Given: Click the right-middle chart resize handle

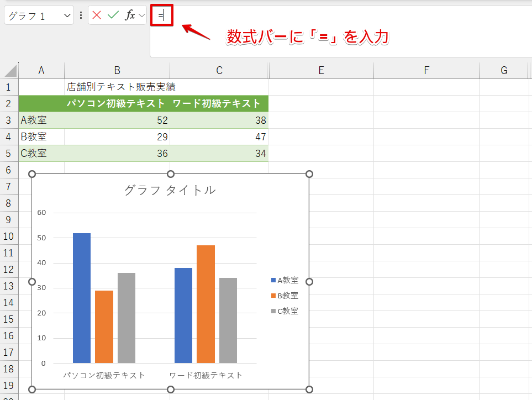Looking at the screenshot, I should coord(309,282).
